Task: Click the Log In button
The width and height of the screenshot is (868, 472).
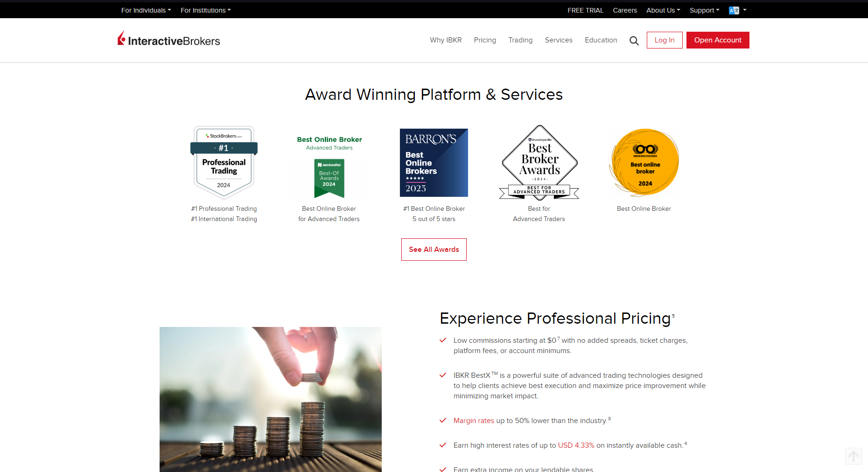Action: click(x=665, y=40)
